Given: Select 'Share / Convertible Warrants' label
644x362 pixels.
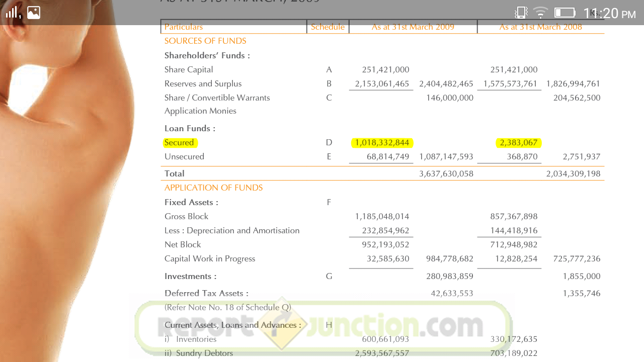Looking at the screenshot, I should [x=217, y=98].
